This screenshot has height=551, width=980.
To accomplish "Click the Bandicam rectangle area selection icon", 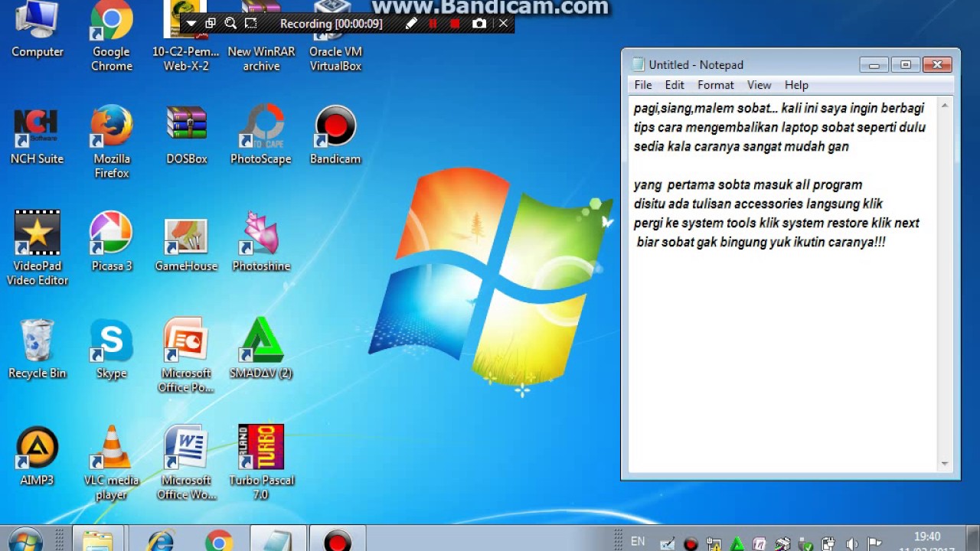I will click(250, 24).
